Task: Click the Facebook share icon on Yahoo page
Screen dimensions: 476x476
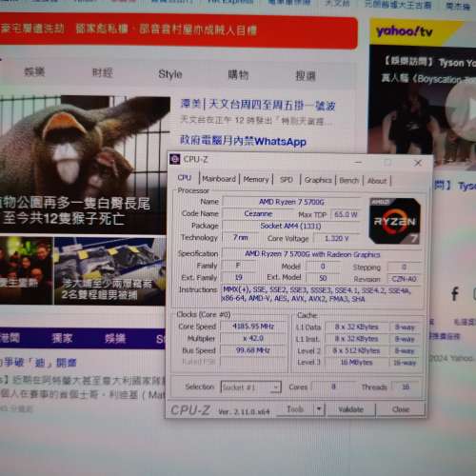Action: point(455,294)
